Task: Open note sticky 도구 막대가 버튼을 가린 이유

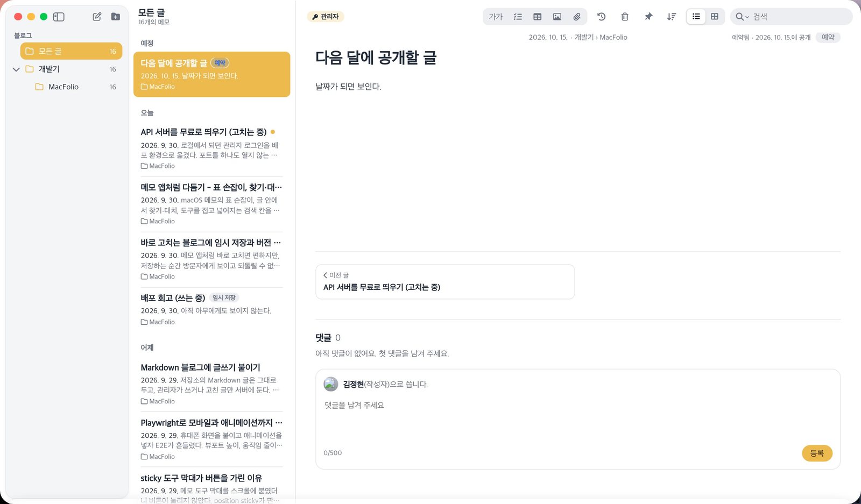Action: [x=211, y=487]
